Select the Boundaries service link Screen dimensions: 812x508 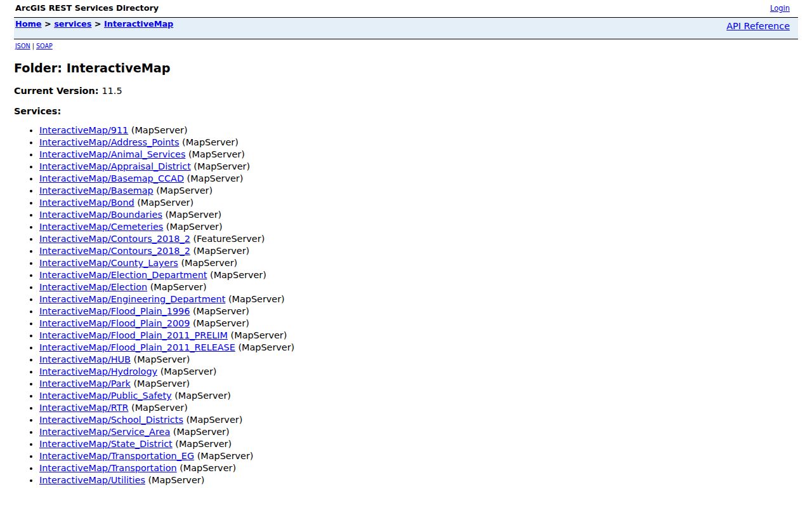coord(101,215)
